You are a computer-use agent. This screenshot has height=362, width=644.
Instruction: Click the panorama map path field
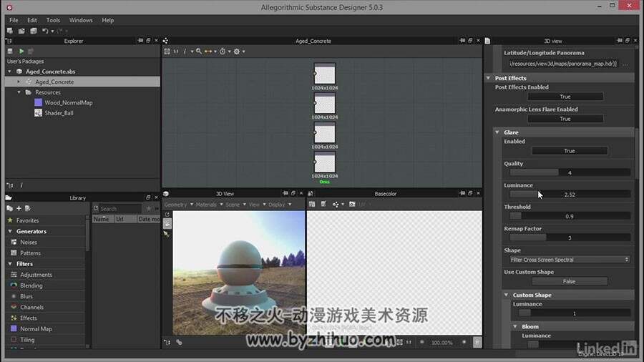[562, 64]
